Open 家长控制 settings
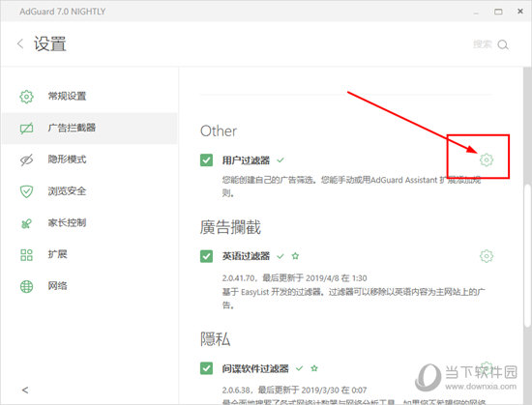The width and height of the screenshot is (532, 405). tap(89, 223)
